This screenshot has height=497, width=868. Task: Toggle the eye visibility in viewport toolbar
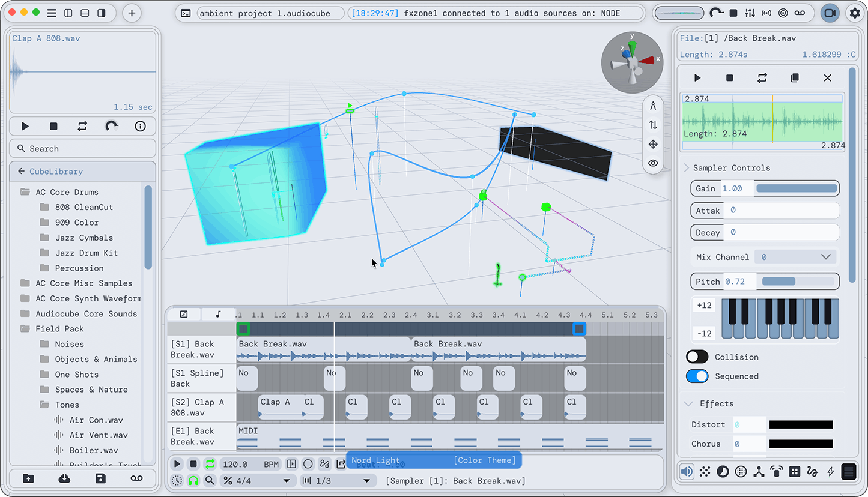tap(653, 163)
